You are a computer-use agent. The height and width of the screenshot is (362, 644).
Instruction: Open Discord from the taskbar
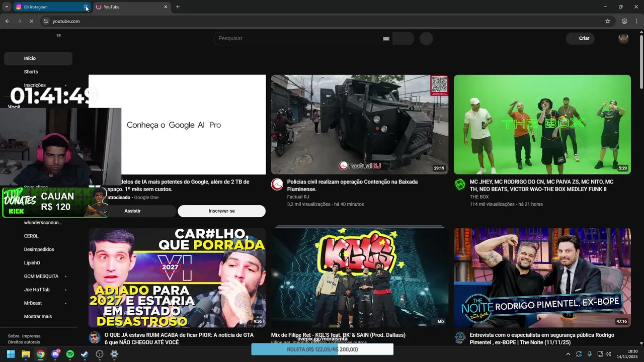55,354
